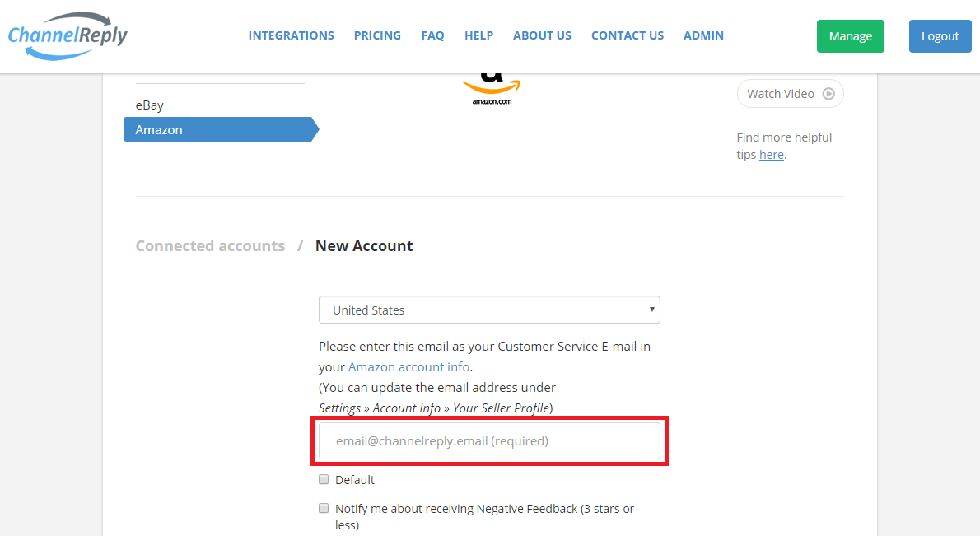Go to the Pricing page
Image resolution: width=980 pixels, height=536 pixels.
click(377, 35)
